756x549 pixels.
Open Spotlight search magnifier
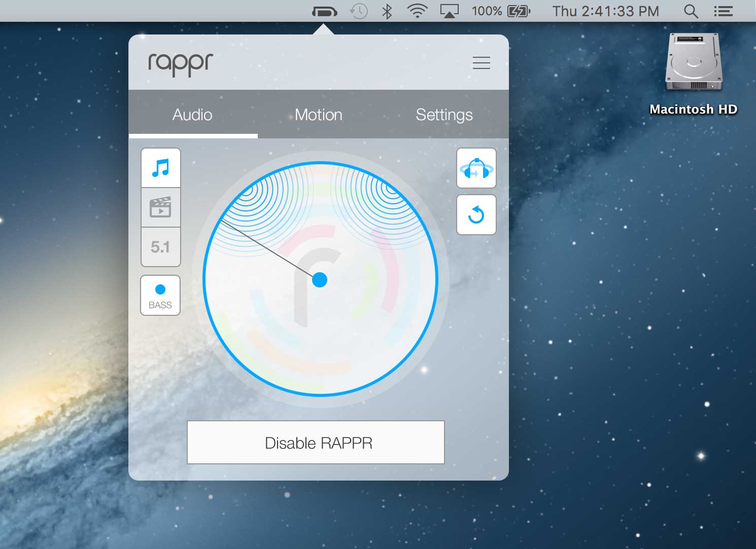691,11
